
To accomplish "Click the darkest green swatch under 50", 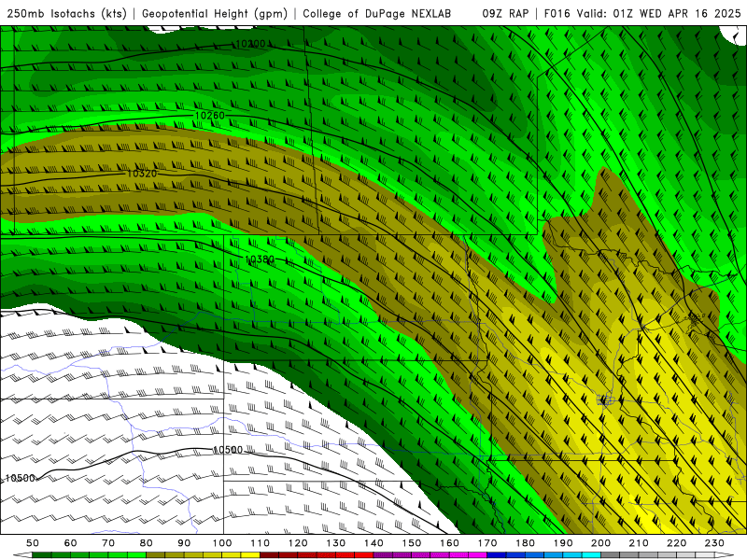I will [x=42, y=555].
